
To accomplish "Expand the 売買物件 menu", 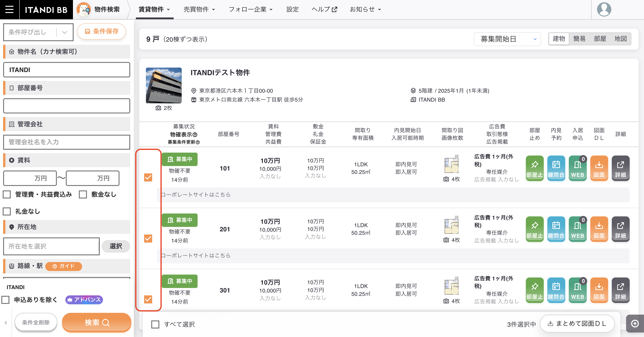I will click(199, 9).
